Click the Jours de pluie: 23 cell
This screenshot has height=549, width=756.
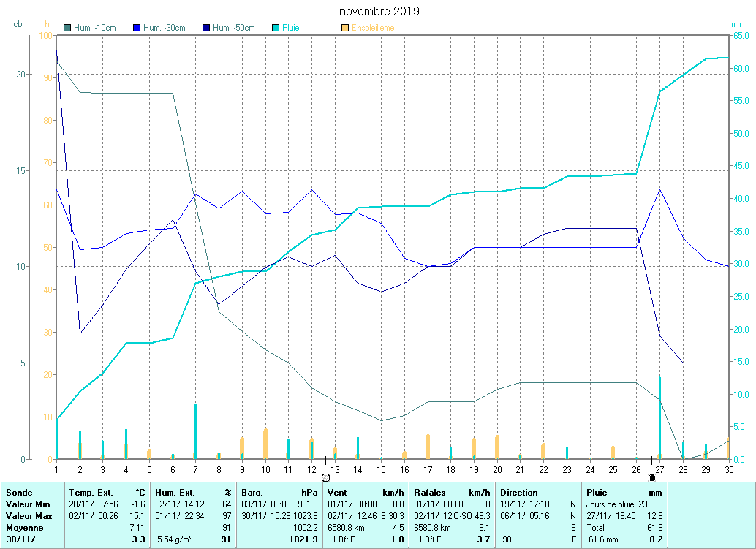(616, 504)
